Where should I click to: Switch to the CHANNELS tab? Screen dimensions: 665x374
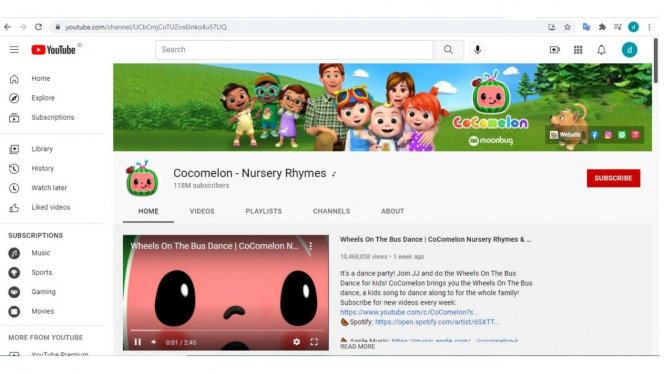(331, 211)
